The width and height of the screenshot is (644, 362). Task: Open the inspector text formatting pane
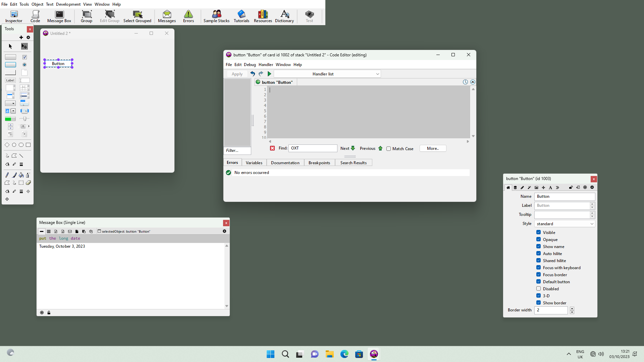(550, 187)
